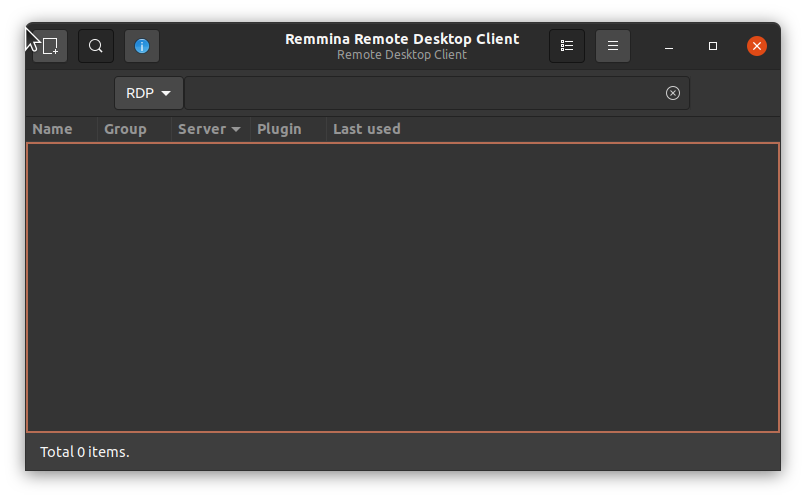Sort connections by Name column

pyautogui.click(x=53, y=129)
